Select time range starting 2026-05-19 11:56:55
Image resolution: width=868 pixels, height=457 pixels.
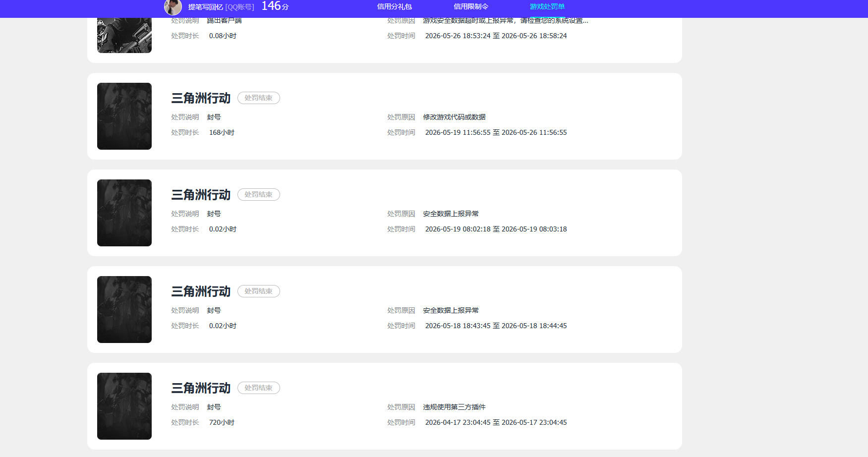pos(496,132)
